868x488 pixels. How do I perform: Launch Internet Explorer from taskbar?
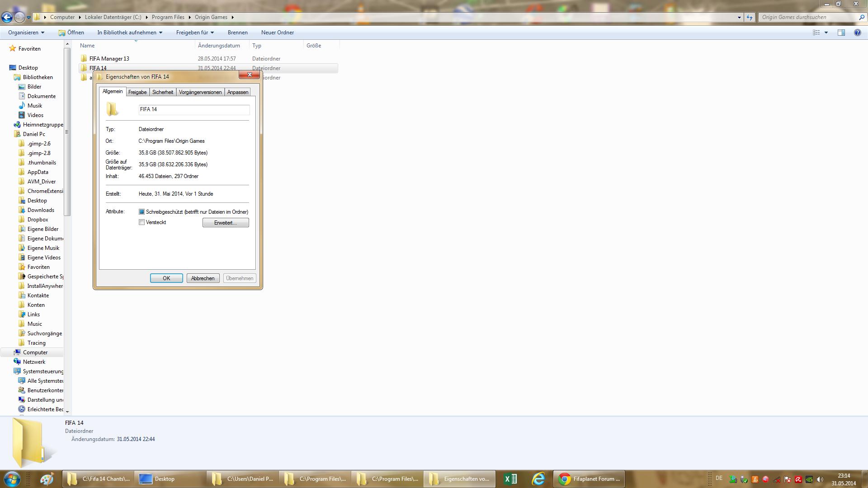538,479
